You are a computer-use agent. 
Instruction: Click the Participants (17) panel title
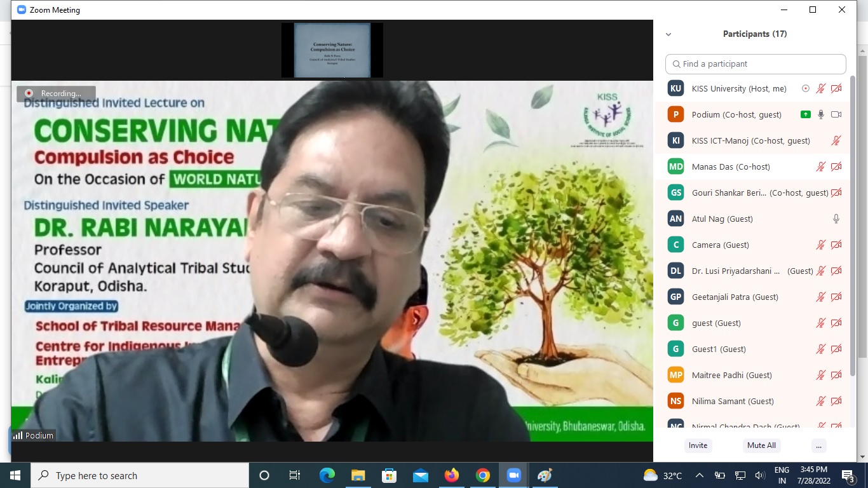point(755,34)
